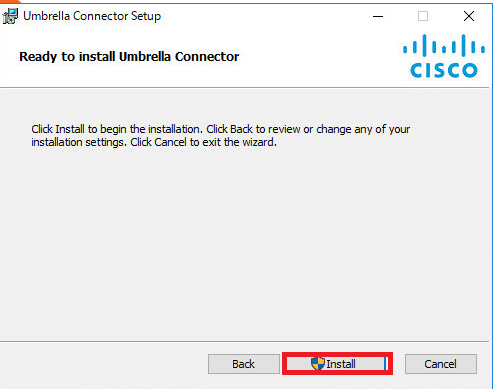Close the setup wizard with the X
Image resolution: width=493 pixels, height=389 pixels.
pos(469,16)
